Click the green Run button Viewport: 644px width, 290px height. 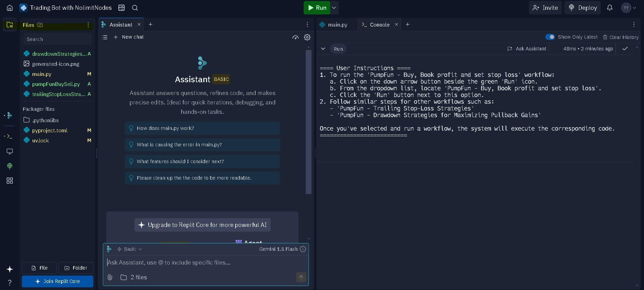(317, 8)
